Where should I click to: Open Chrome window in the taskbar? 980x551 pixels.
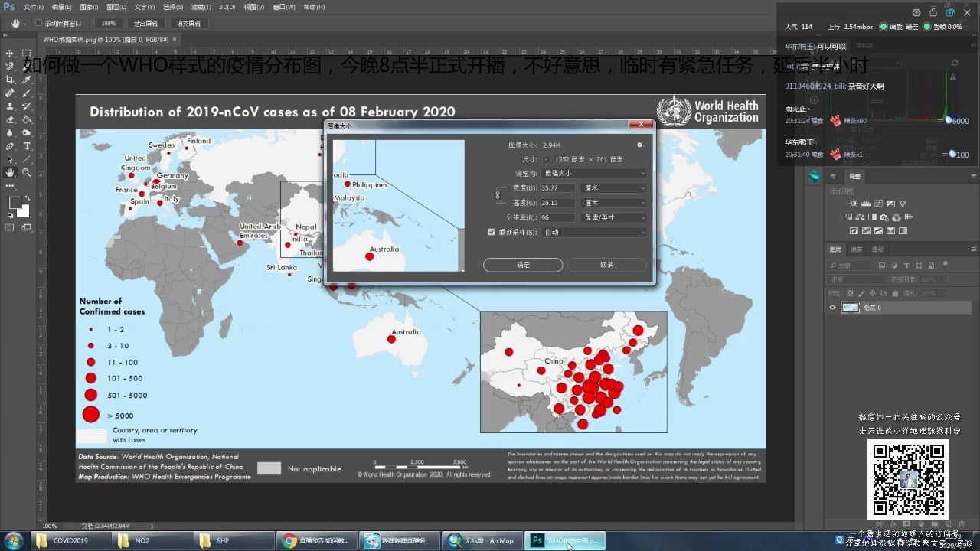coord(316,540)
